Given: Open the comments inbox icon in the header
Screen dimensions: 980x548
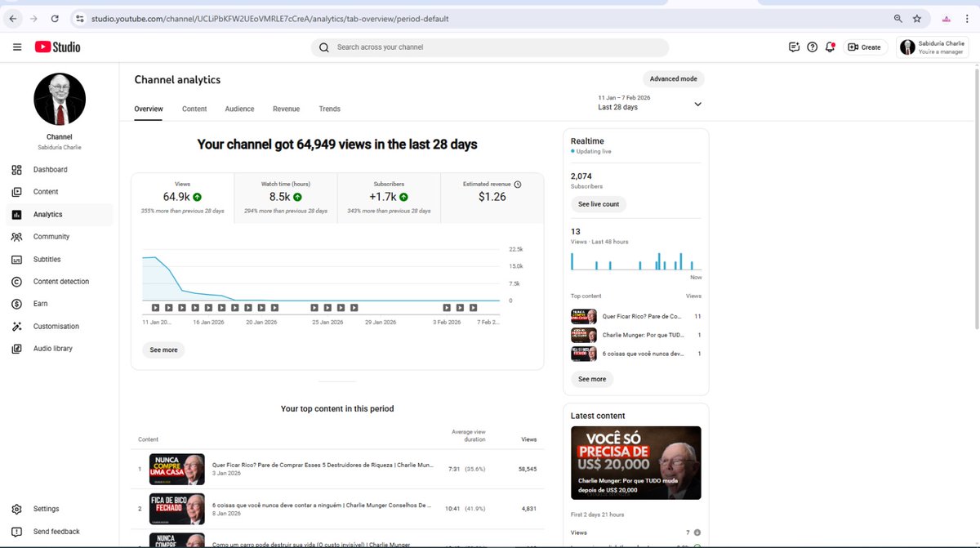Looking at the screenshot, I should coord(794,47).
